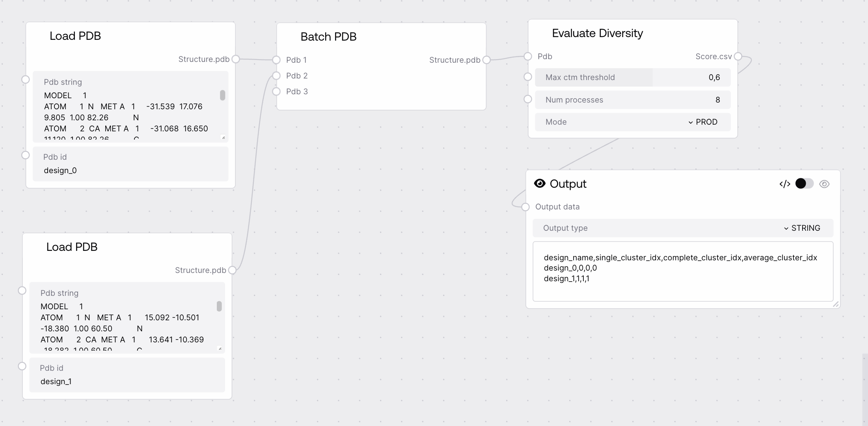The width and height of the screenshot is (868, 426).
Task: Grab the Output text box's resize handle
Action: pyautogui.click(x=836, y=304)
